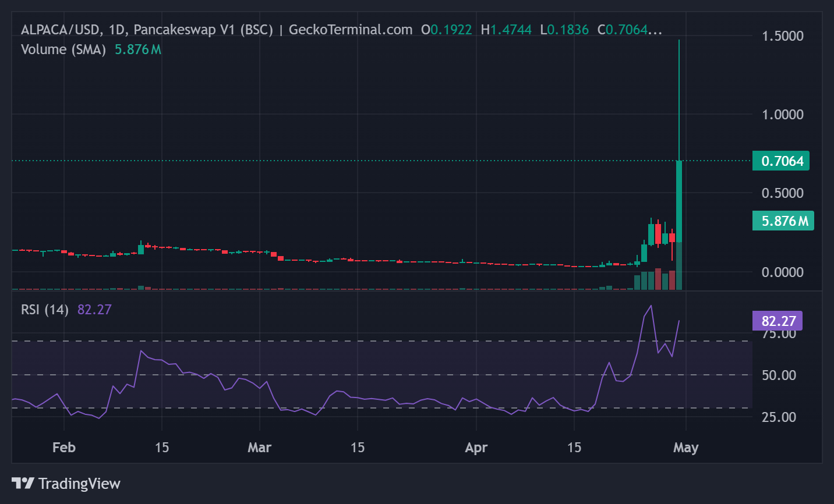This screenshot has height=504, width=834.
Task: Click the volume tag 5.876 M on the axis
Action: (783, 221)
